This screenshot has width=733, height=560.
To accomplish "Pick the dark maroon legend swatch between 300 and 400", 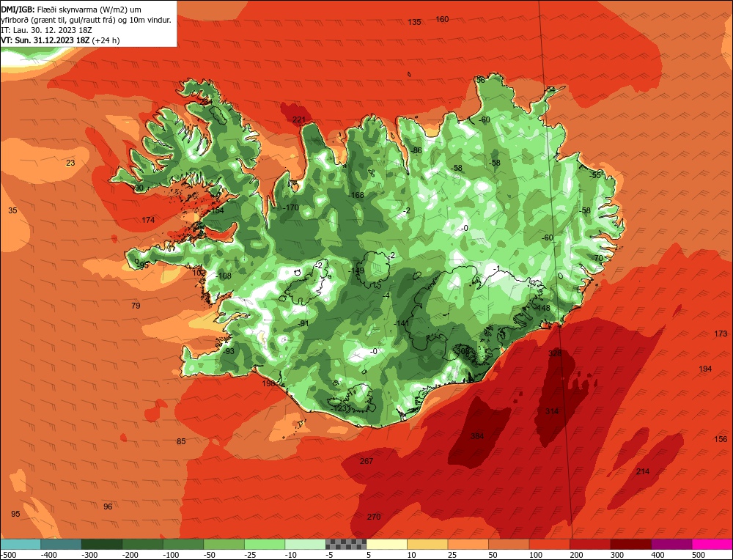I will 630,544.
